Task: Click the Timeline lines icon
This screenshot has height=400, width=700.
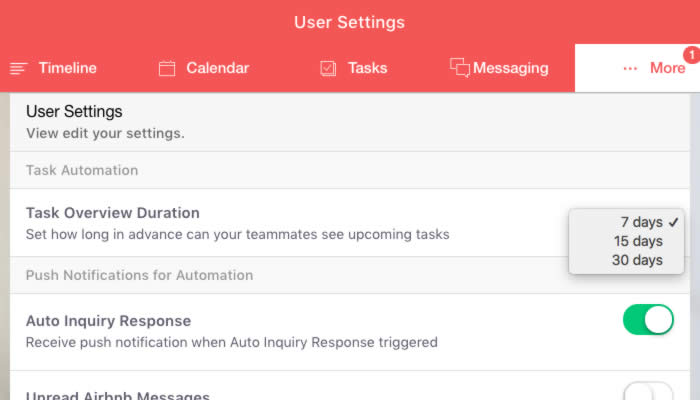Action: [18, 68]
